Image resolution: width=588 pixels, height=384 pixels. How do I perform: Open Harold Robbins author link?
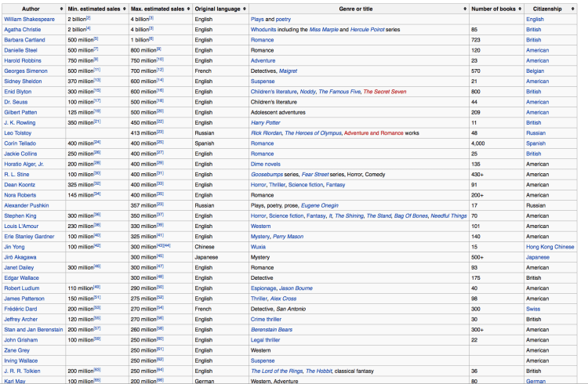pos(23,60)
